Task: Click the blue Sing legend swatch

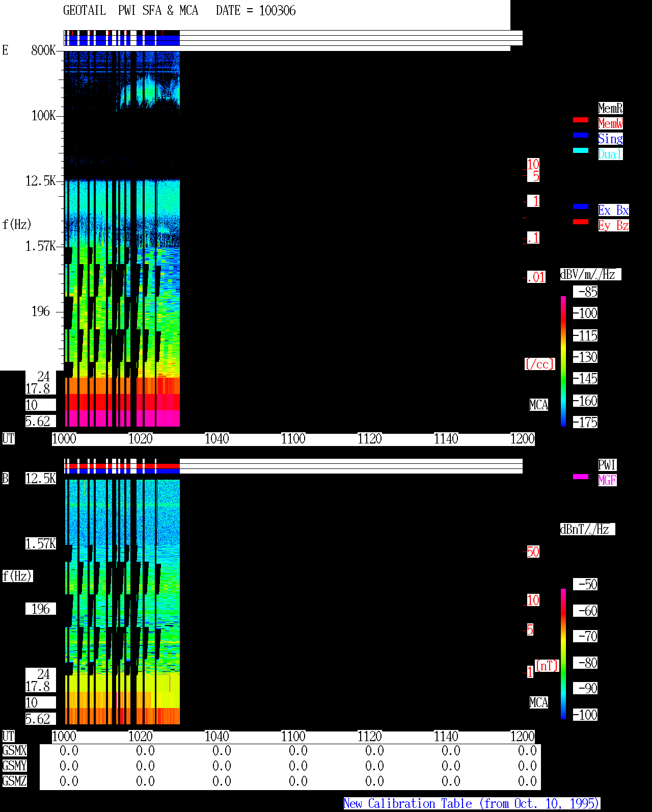Action: pyautogui.click(x=581, y=135)
